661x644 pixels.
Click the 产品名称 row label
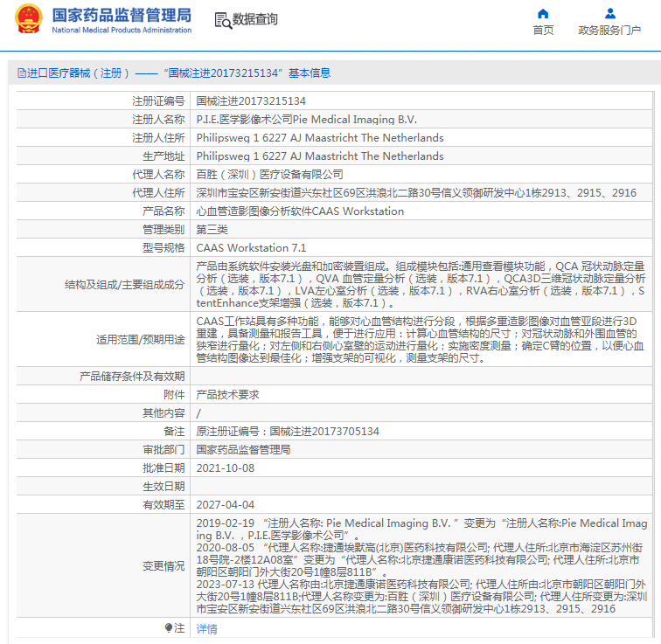(164, 211)
